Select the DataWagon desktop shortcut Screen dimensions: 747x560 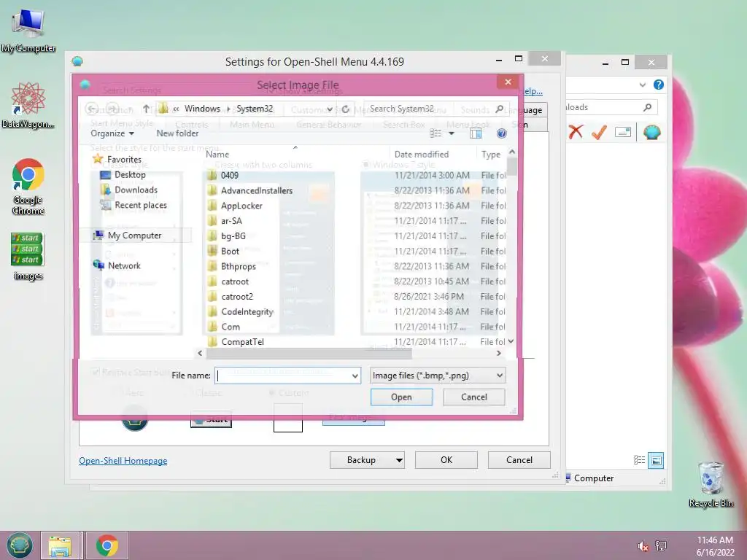[x=28, y=105]
